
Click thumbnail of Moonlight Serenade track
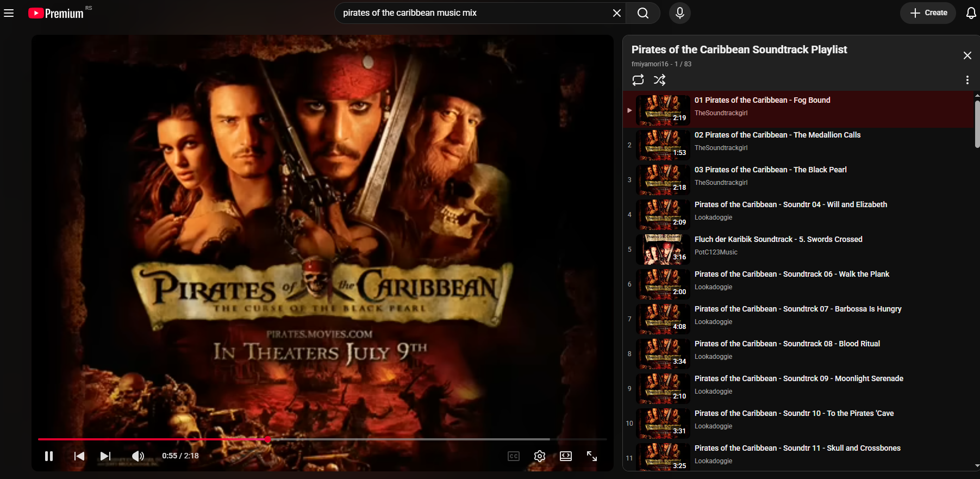click(x=663, y=389)
